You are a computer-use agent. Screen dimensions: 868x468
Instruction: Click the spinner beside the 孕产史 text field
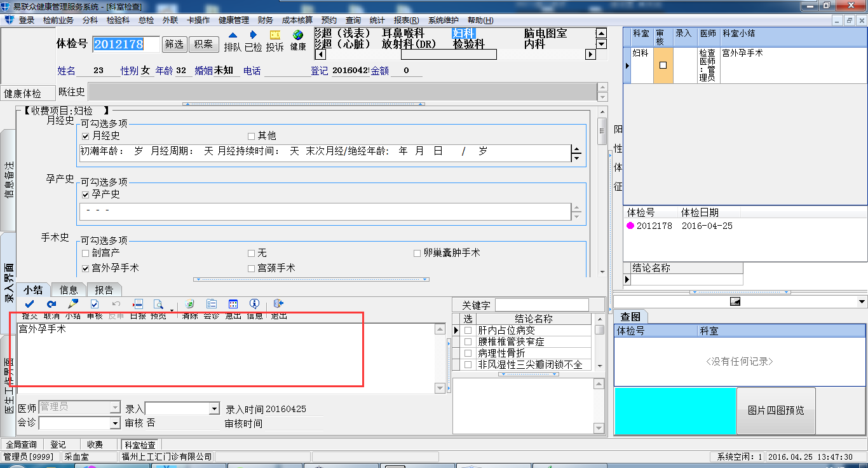(577, 212)
